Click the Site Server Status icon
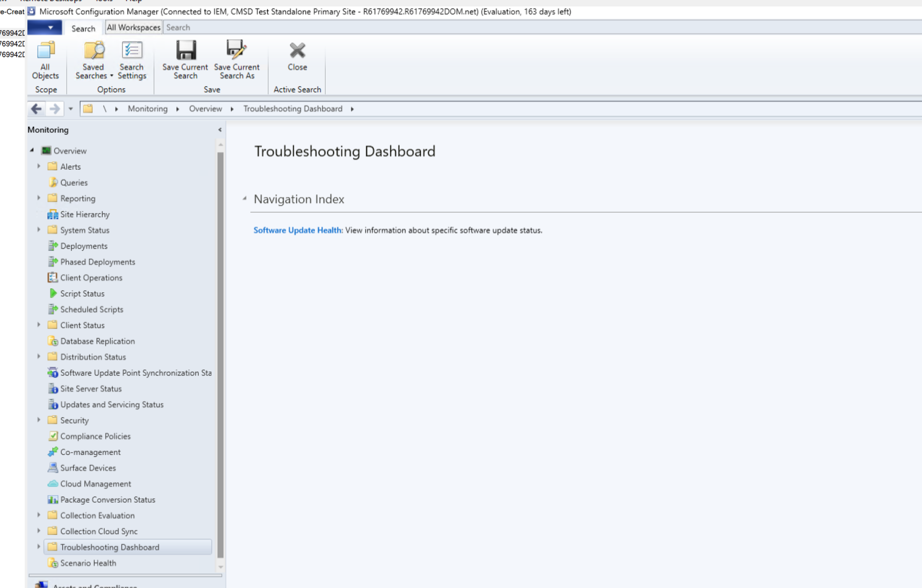Screen dimensions: 922x588 coord(53,388)
